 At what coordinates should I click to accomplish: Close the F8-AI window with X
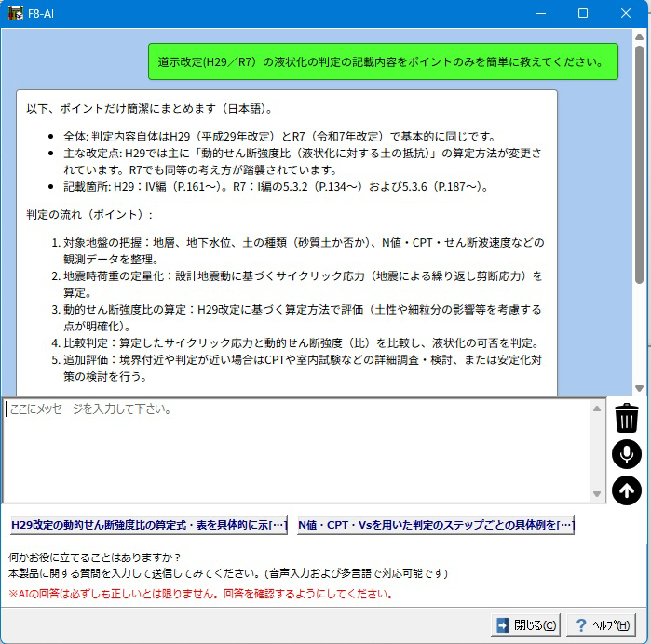pyautogui.click(x=626, y=13)
